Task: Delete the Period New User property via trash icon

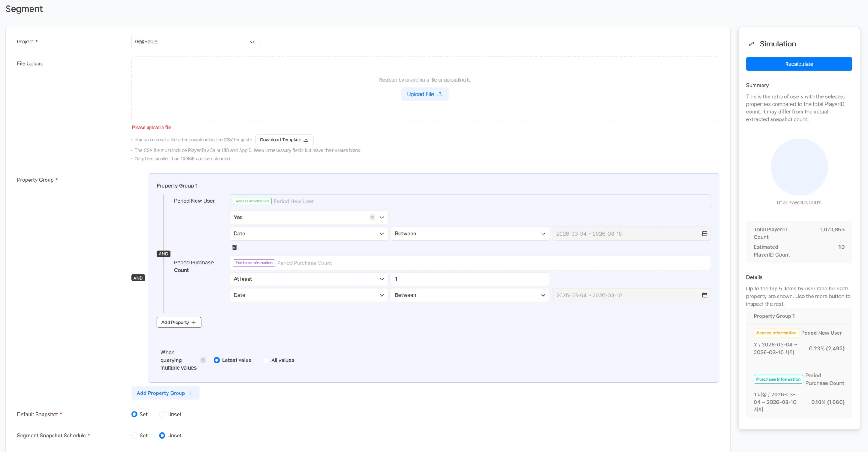Action: pyautogui.click(x=234, y=247)
